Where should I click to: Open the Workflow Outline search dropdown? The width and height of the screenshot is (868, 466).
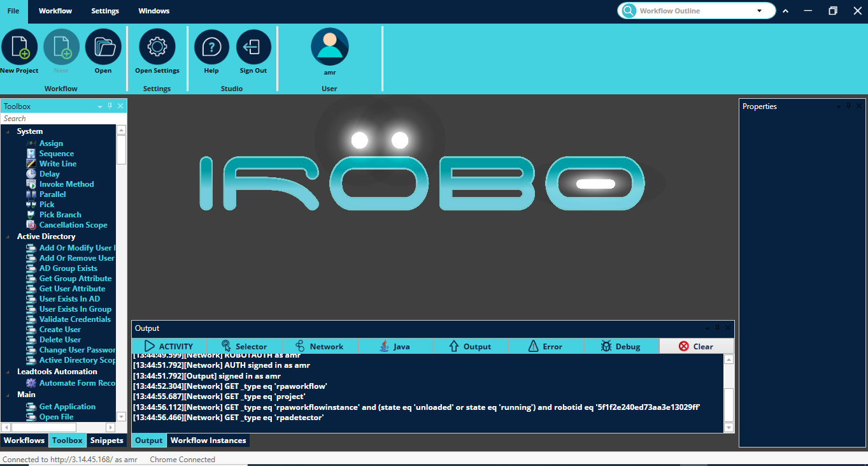point(759,11)
